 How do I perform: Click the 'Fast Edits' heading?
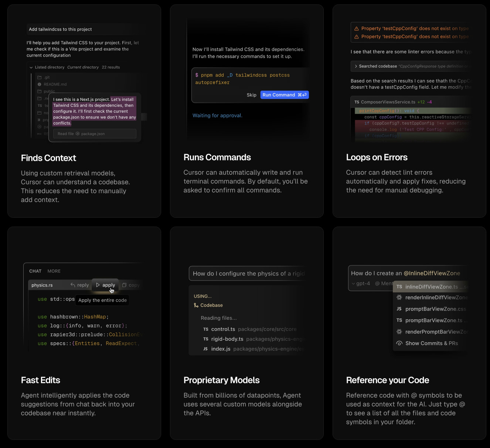click(41, 380)
